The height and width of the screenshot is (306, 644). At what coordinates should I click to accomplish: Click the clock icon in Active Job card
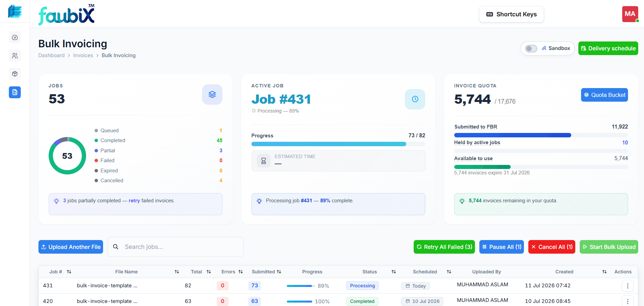[415, 99]
